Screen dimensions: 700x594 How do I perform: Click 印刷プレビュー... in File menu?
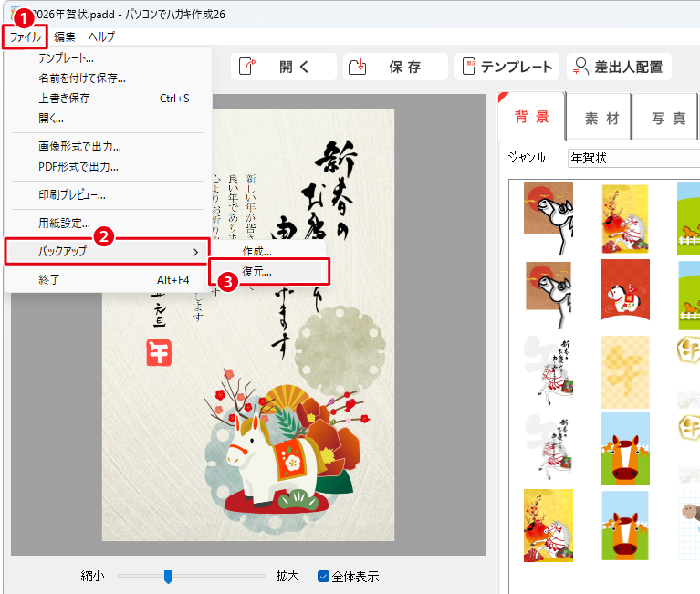tap(72, 194)
